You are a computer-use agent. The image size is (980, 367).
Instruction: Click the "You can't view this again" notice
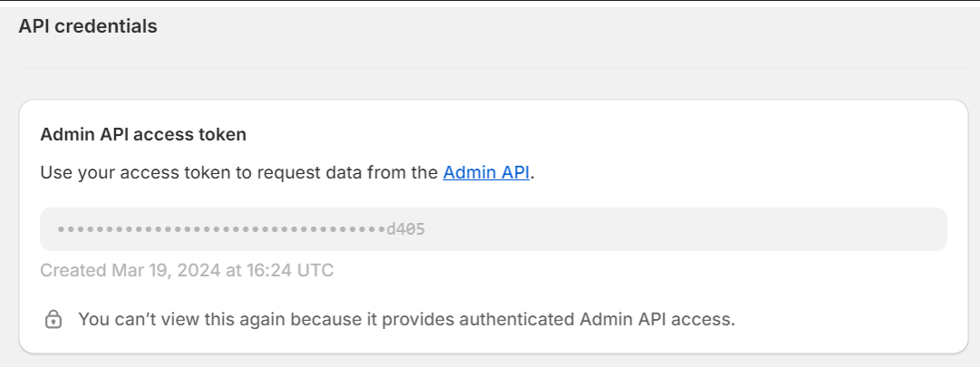(x=406, y=320)
